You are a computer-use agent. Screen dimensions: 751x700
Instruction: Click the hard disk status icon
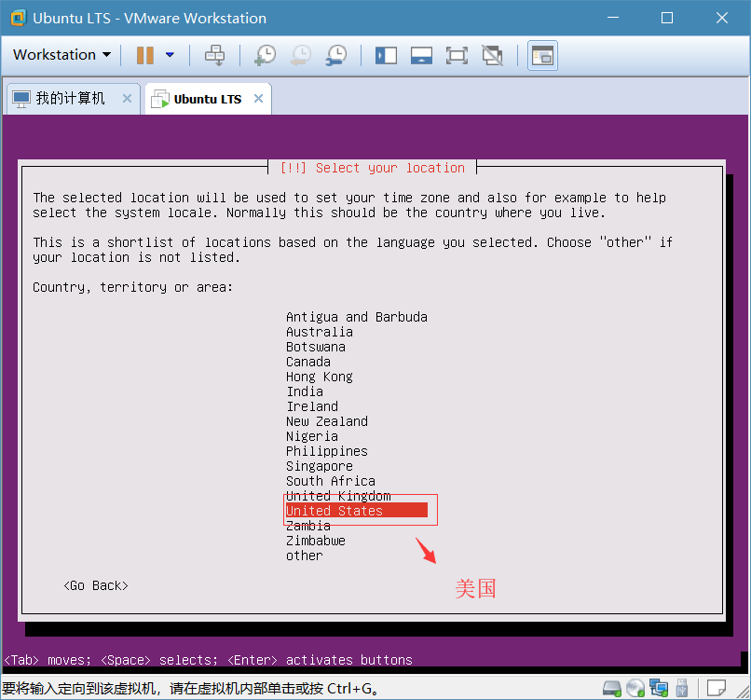pos(612,689)
